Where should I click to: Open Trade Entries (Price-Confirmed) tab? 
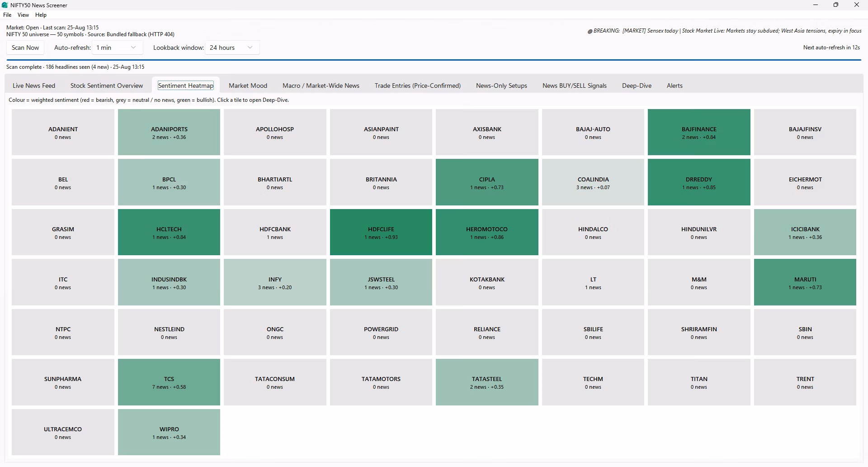[418, 86]
